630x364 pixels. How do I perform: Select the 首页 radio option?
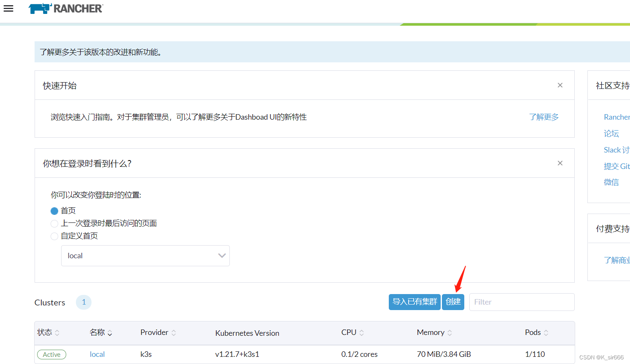(54, 211)
